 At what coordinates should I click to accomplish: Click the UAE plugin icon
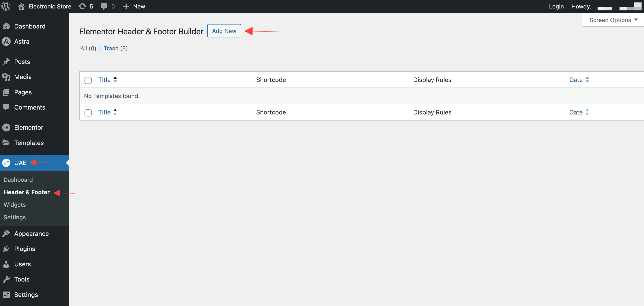[x=6, y=163]
